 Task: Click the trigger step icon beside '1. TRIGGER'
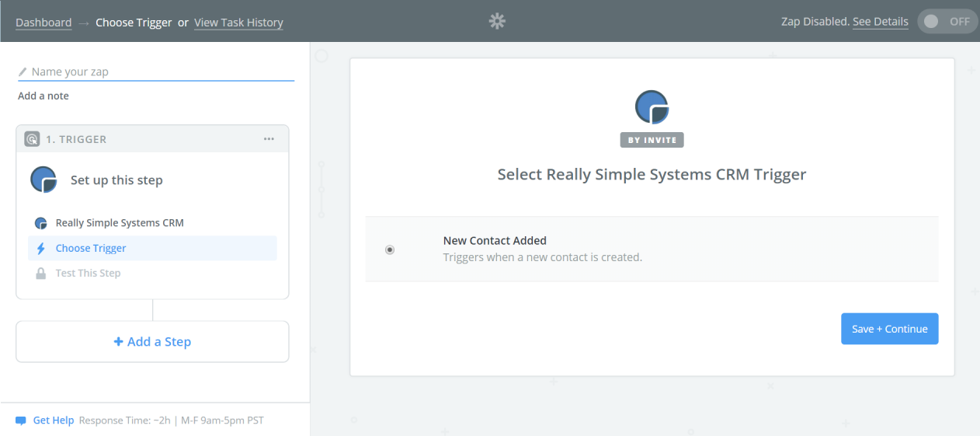32,139
